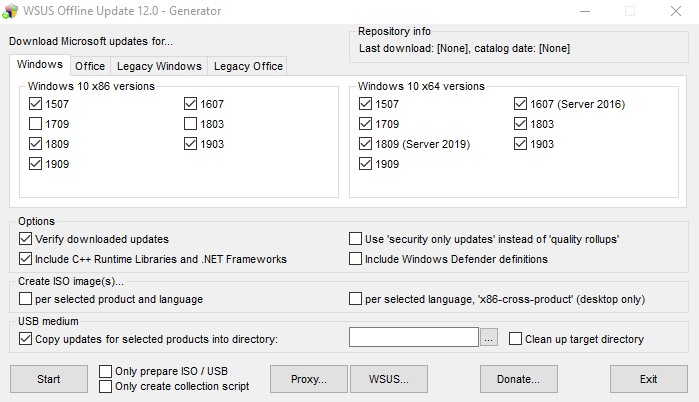Toggle Copy updates for selected products into directory
The width and height of the screenshot is (699, 402).
[x=25, y=339]
